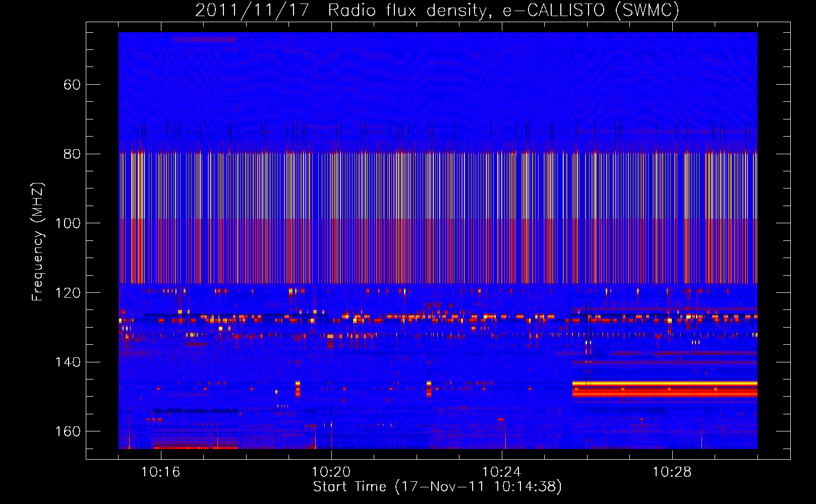Click the 120 frequency tick label
This screenshot has width=816, height=504.
pos(68,293)
